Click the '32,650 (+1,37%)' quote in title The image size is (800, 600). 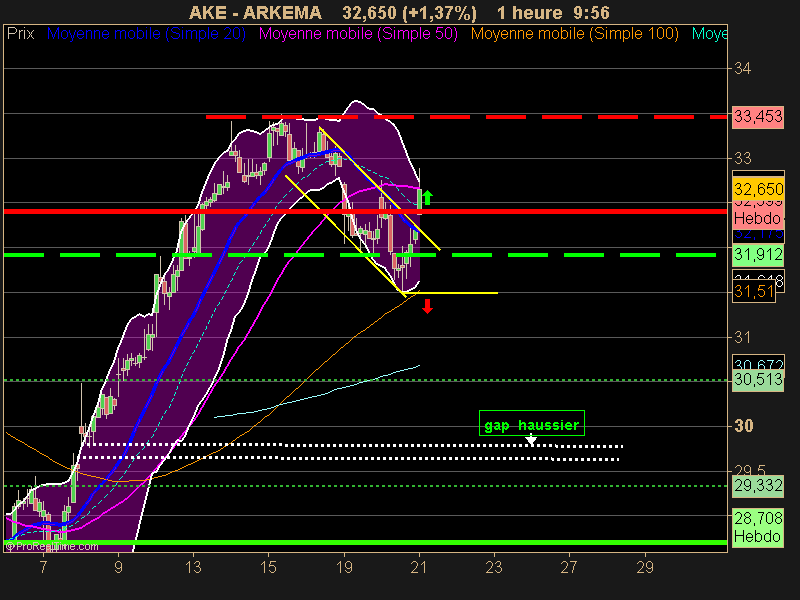point(409,12)
